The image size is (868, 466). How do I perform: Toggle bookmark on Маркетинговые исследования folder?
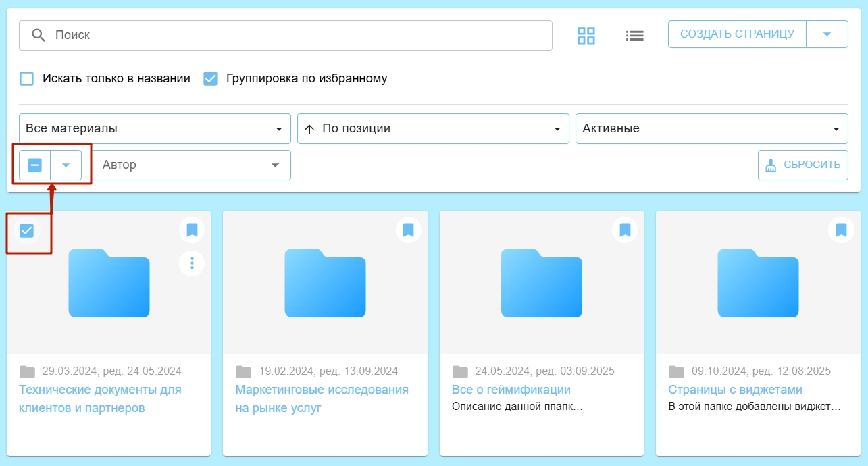(408, 230)
